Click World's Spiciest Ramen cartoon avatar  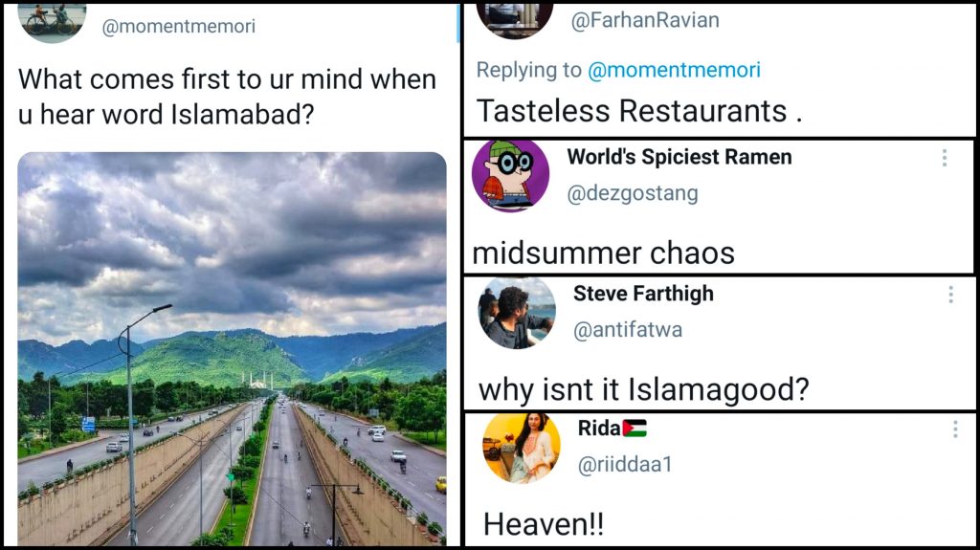[x=510, y=175]
